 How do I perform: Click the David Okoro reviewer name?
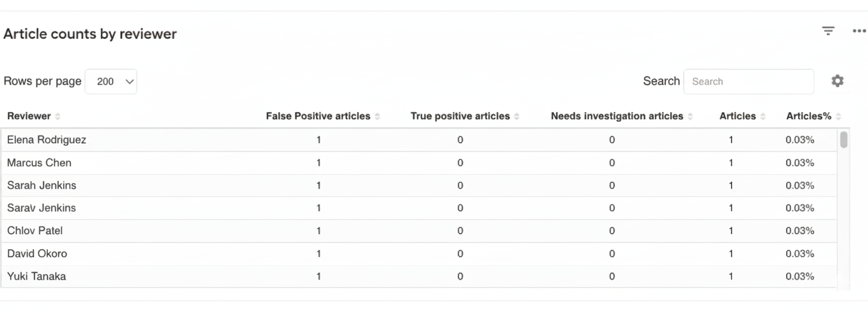[x=37, y=253]
